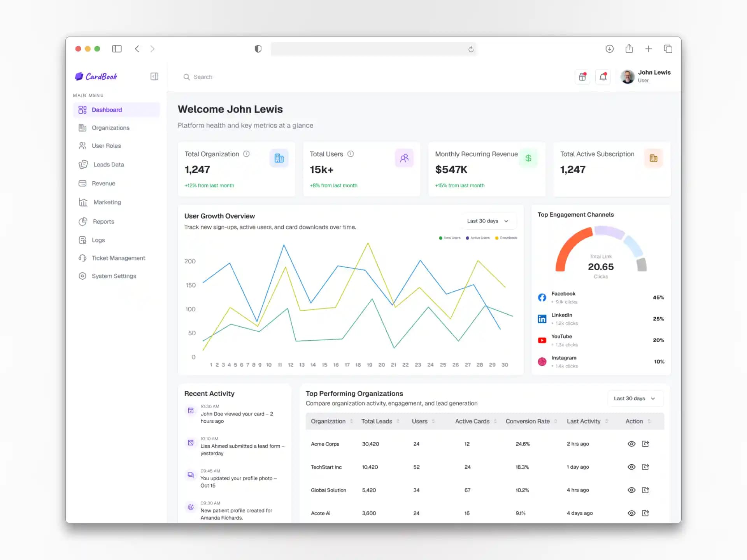Click the notification bell icon

pos(603,77)
